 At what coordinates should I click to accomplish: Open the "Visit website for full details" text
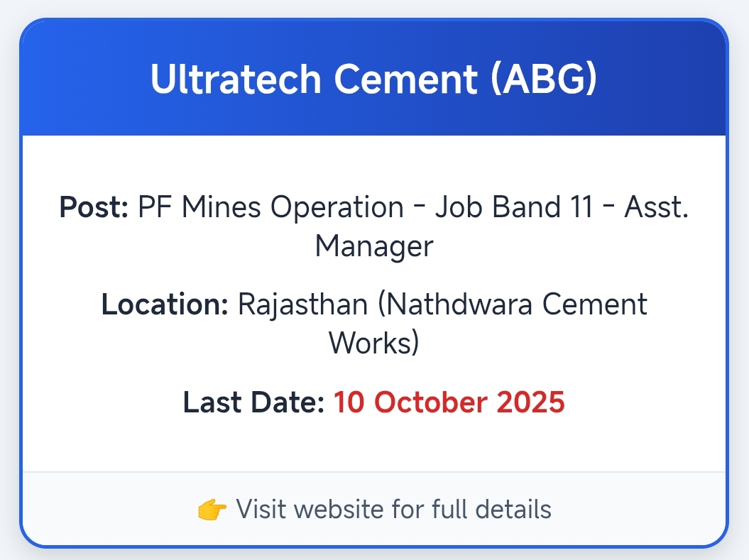pos(393,509)
